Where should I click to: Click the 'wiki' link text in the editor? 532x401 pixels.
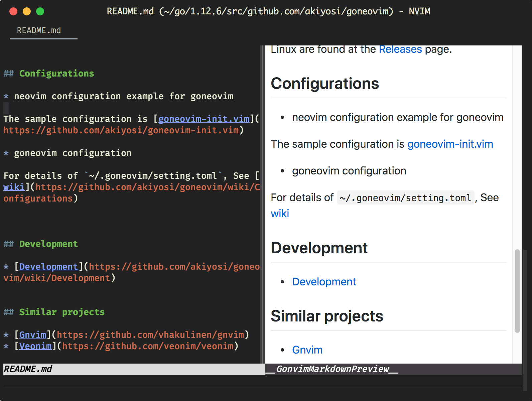tap(14, 187)
